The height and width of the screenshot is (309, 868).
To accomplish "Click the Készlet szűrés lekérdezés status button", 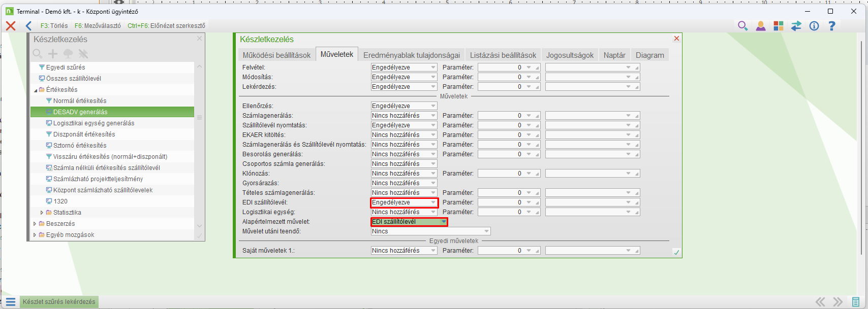I will [59, 302].
